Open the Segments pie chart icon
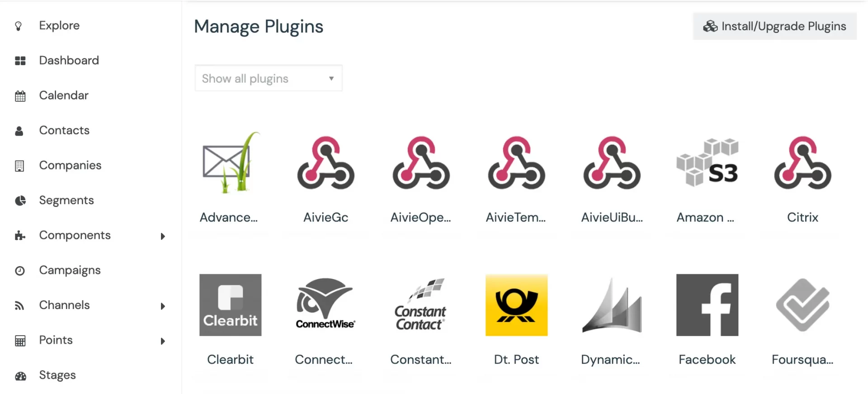 pos(20,201)
